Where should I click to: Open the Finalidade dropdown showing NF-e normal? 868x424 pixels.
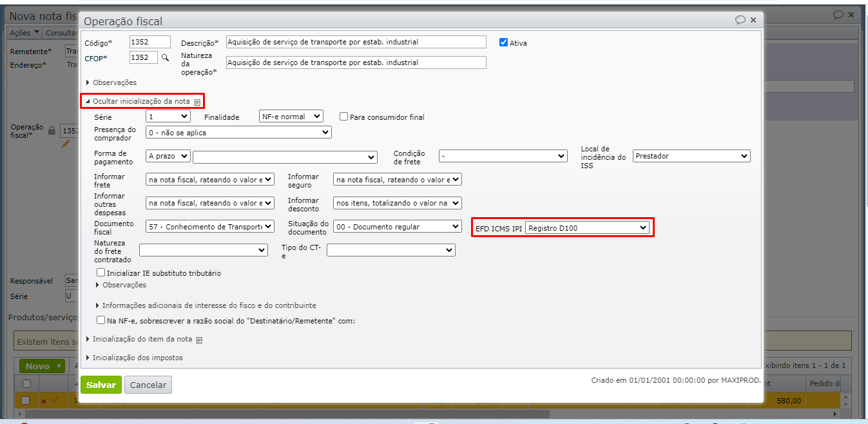[291, 117]
